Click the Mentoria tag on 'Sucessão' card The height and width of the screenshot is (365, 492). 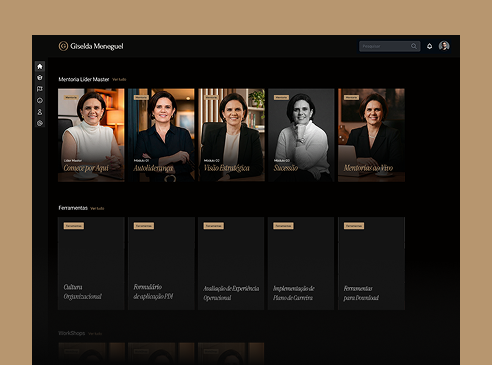pyautogui.click(x=281, y=97)
